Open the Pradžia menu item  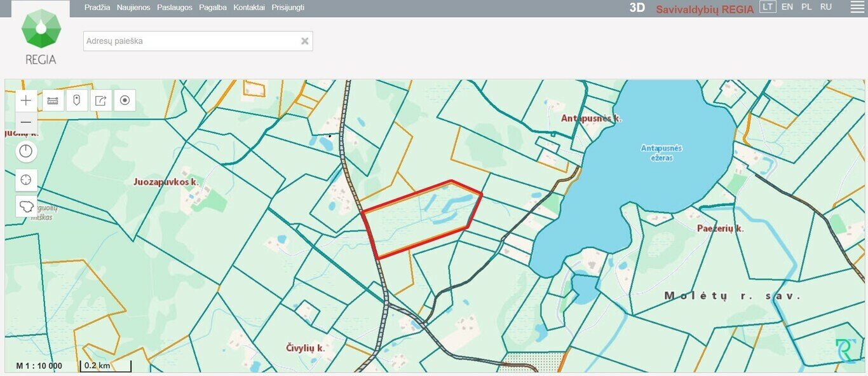coord(97,8)
